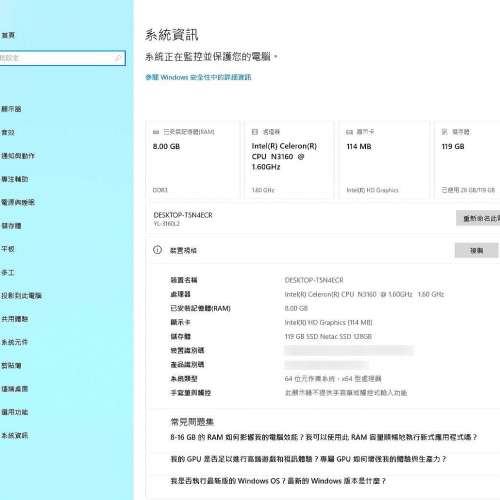Click the 已安裝記憶體(RAM) label in specs

(x=200, y=308)
